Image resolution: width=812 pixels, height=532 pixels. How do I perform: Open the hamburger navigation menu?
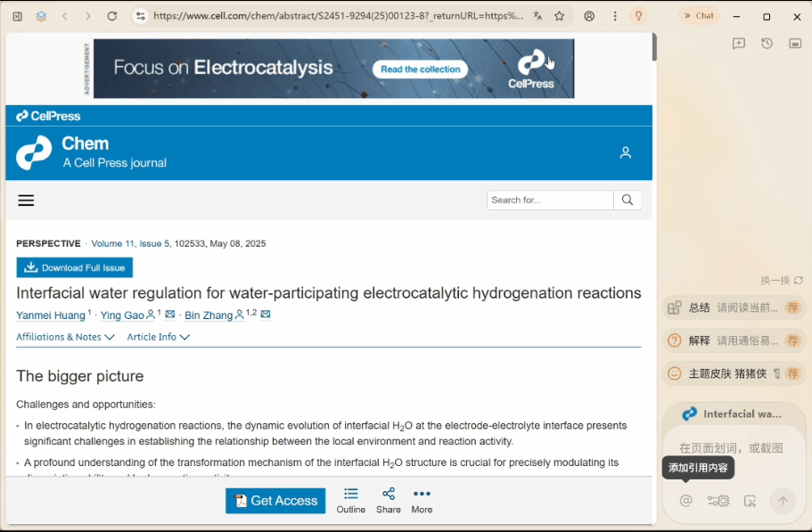click(x=26, y=201)
